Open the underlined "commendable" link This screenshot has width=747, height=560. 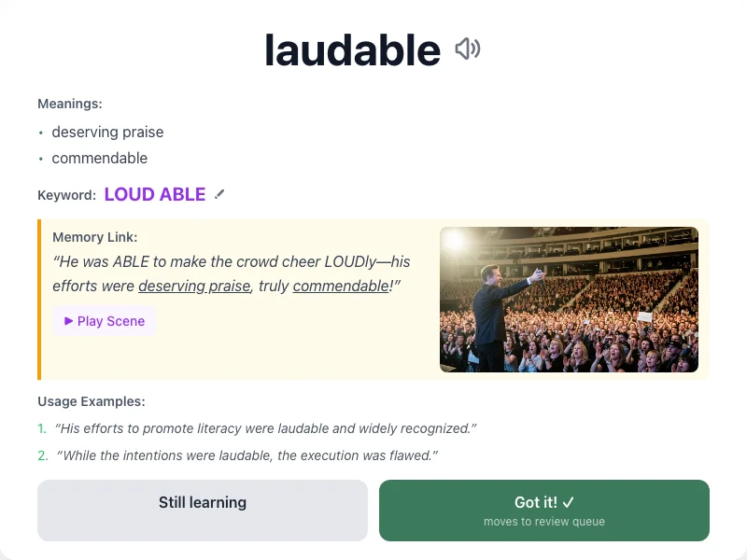[340, 287]
